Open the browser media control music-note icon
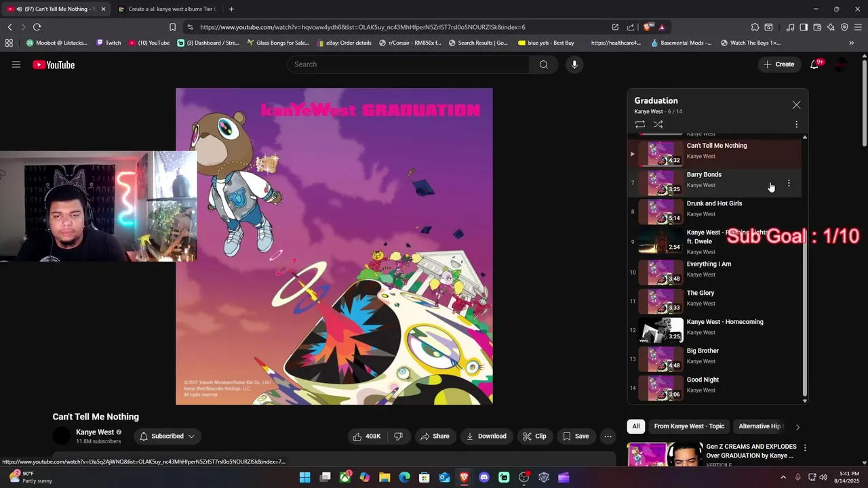This screenshot has width=868, height=488. pyautogui.click(x=790, y=27)
